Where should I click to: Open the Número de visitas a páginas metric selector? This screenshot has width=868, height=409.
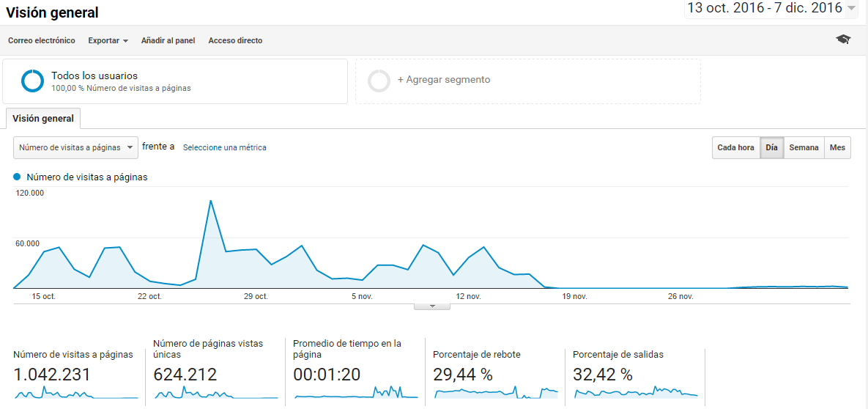tap(75, 147)
